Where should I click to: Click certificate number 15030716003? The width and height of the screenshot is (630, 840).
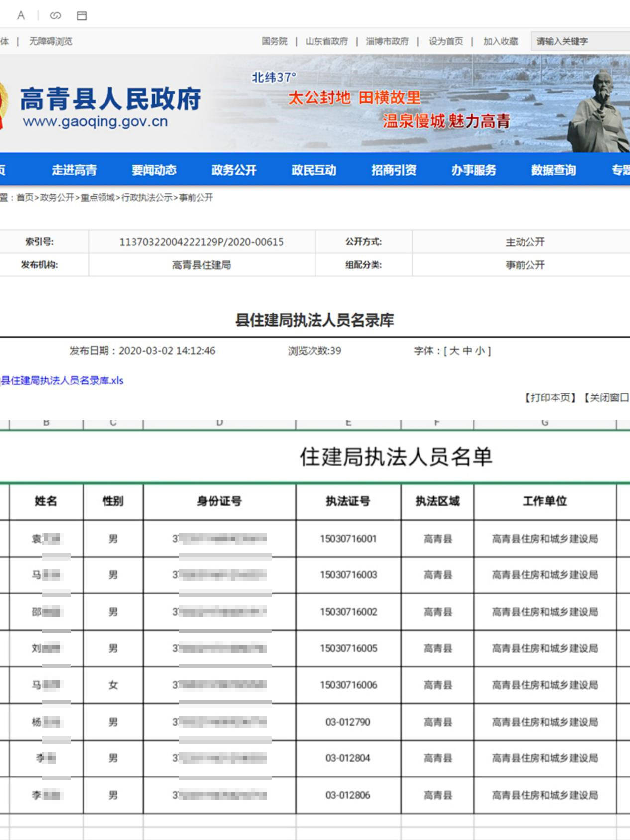(348, 575)
